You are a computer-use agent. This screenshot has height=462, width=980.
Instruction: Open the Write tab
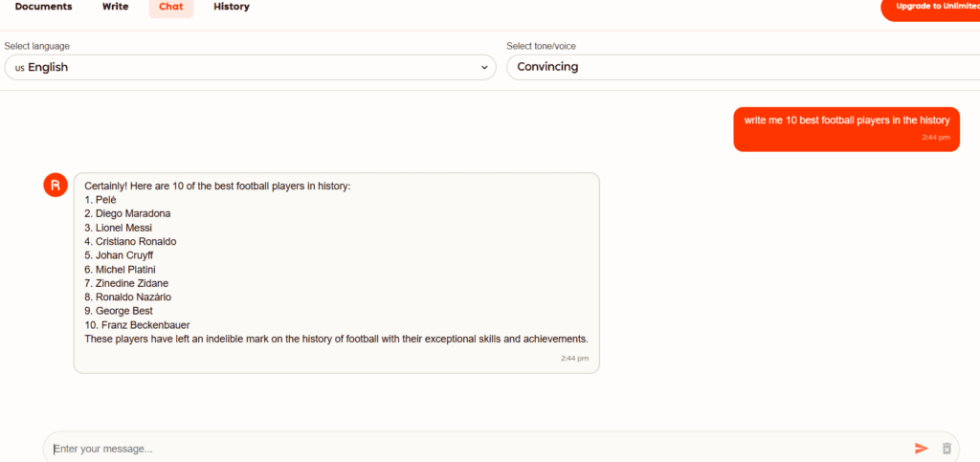tap(115, 7)
